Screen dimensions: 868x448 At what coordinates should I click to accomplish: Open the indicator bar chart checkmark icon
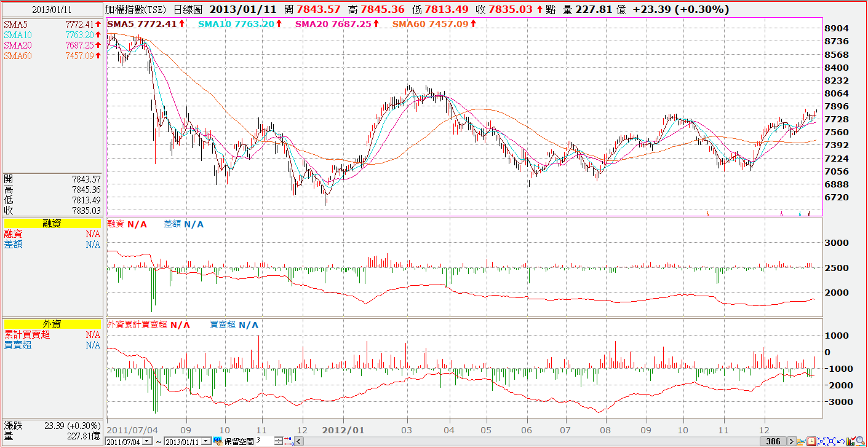click(851, 441)
